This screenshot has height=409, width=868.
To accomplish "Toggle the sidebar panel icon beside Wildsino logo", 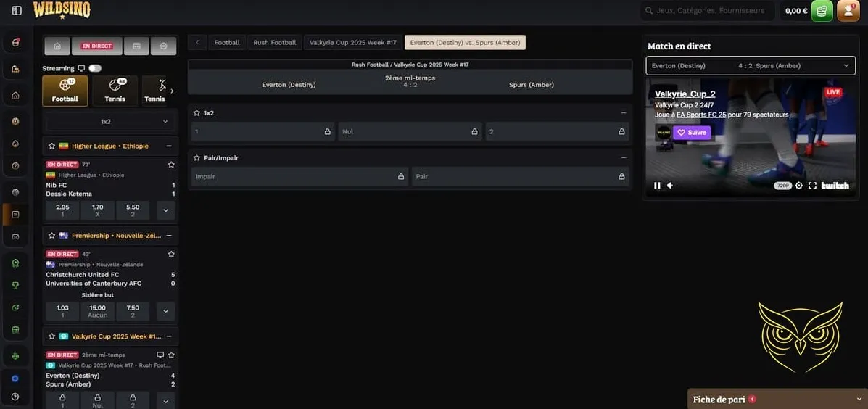I will tap(17, 11).
